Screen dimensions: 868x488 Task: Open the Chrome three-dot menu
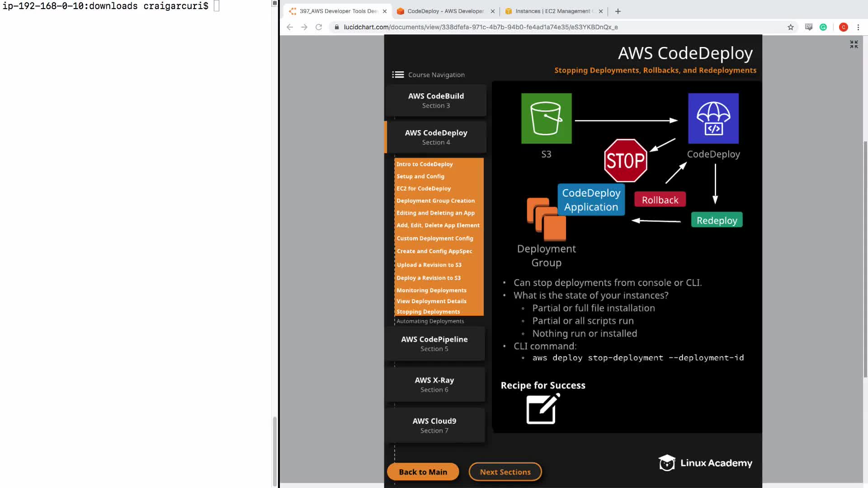[x=858, y=27]
